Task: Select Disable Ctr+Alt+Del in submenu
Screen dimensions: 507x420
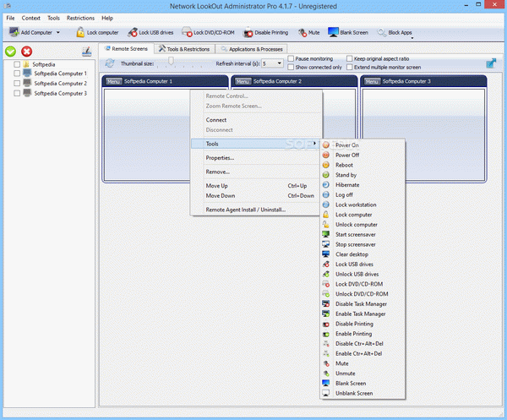Action: (x=363, y=344)
